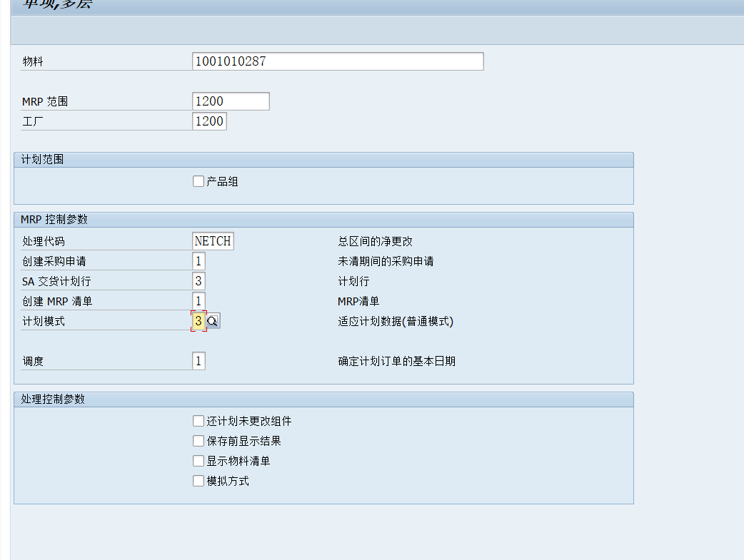Select the SA 交货计划行 field
This screenshot has height=560, width=744.
198,280
